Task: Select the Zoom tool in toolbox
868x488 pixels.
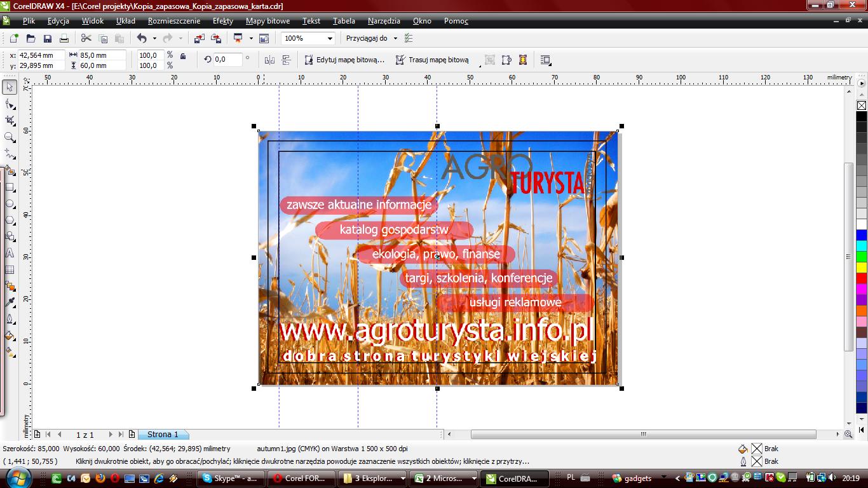Action: tap(10, 137)
